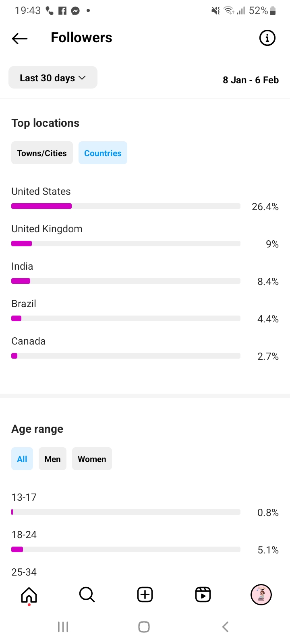Filter age range by Women
This screenshot has width=290, height=644.
coord(92,459)
